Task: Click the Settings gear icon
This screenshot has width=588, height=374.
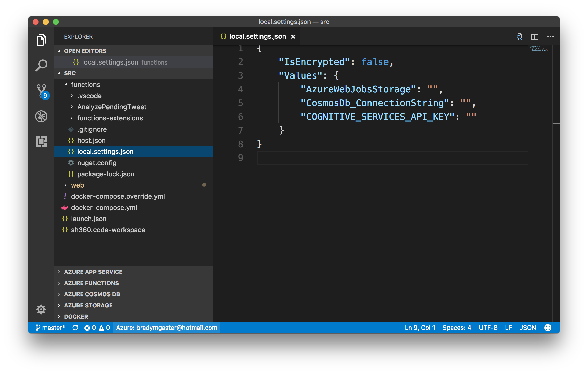Action: (x=41, y=309)
